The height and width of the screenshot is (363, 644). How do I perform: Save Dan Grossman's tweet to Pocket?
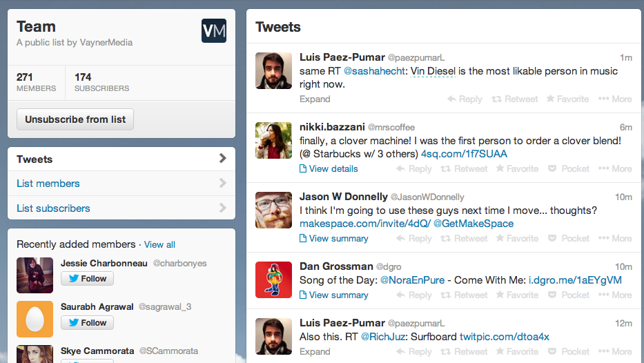pyautogui.click(x=569, y=295)
